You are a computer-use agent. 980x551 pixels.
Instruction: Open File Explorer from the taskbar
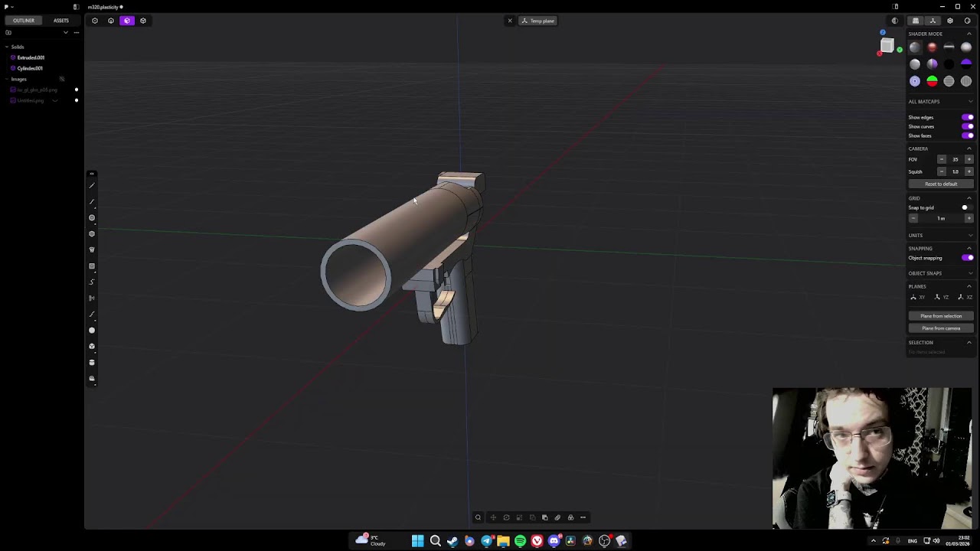coord(503,541)
